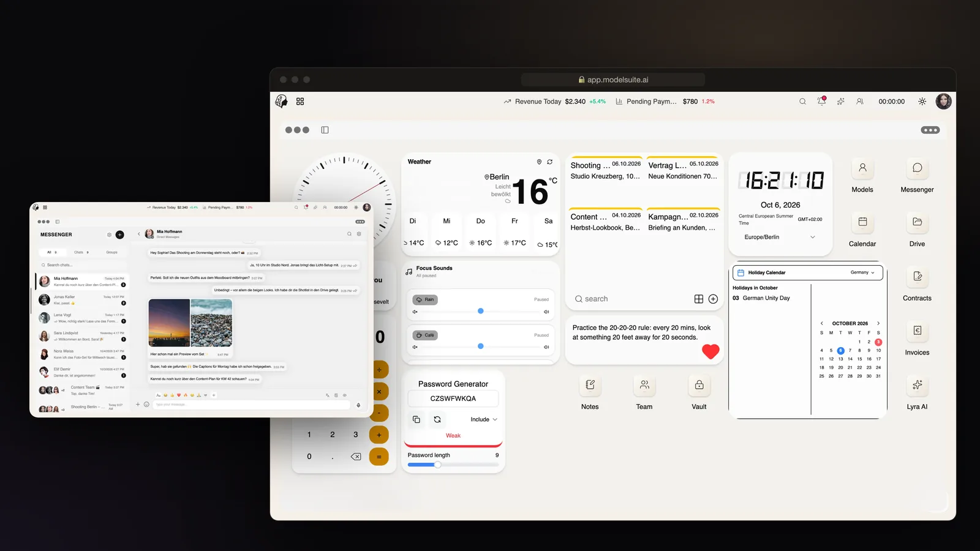980x551 pixels.
Task: Open the Drive app icon
Action: [917, 222]
